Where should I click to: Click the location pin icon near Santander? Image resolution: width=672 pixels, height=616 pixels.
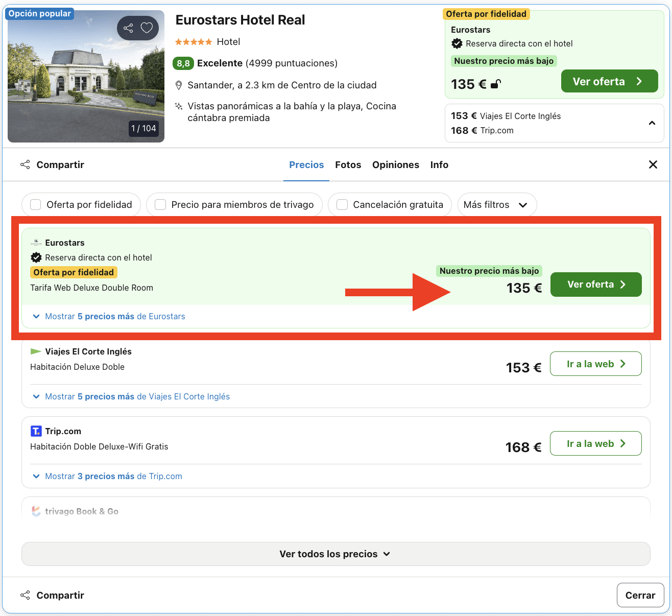coord(179,85)
